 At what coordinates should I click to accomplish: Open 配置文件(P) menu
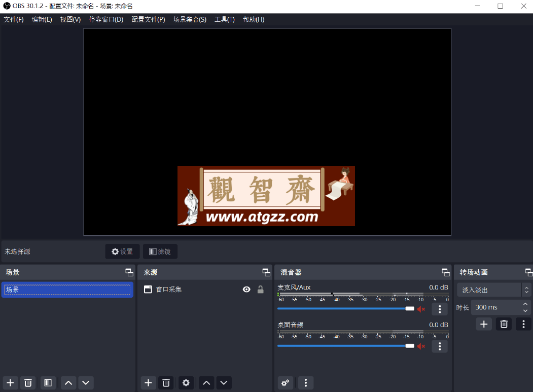(x=148, y=19)
